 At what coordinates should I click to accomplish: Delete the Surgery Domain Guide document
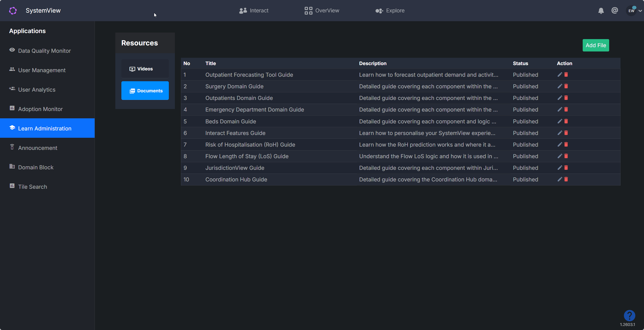(566, 86)
